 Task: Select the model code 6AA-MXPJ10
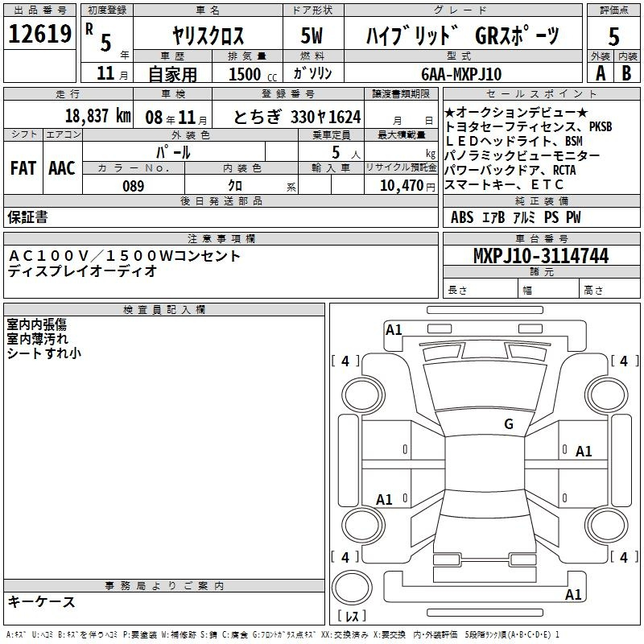[x=461, y=73]
